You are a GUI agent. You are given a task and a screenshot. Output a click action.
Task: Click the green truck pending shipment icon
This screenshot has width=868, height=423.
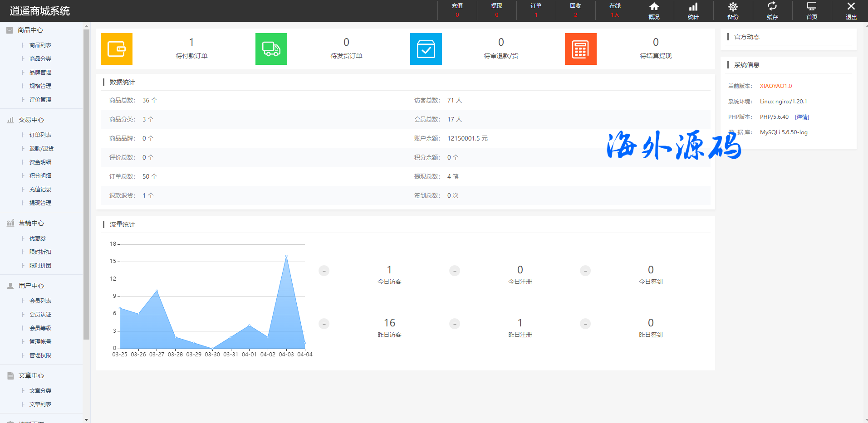pyautogui.click(x=271, y=49)
